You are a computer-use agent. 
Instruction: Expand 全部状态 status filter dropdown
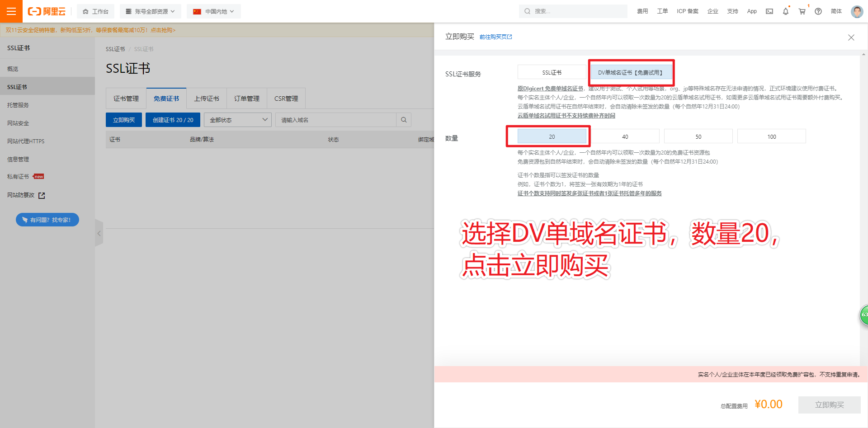point(238,120)
